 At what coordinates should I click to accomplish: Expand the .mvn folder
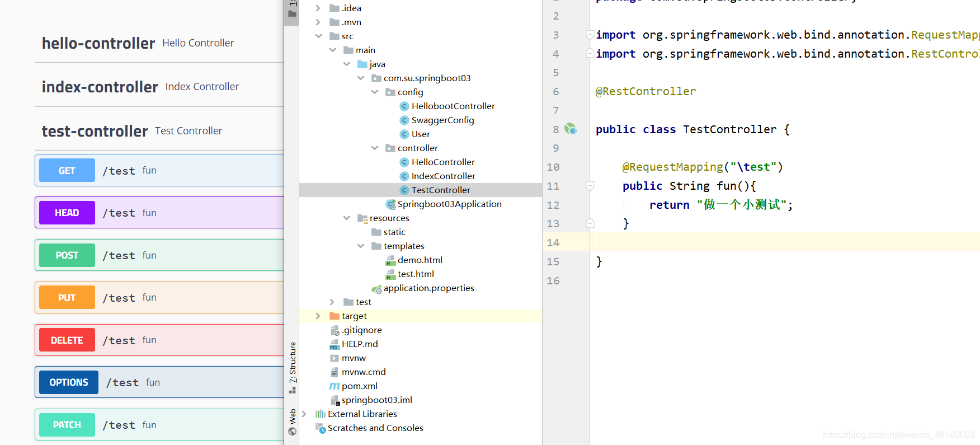(318, 22)
